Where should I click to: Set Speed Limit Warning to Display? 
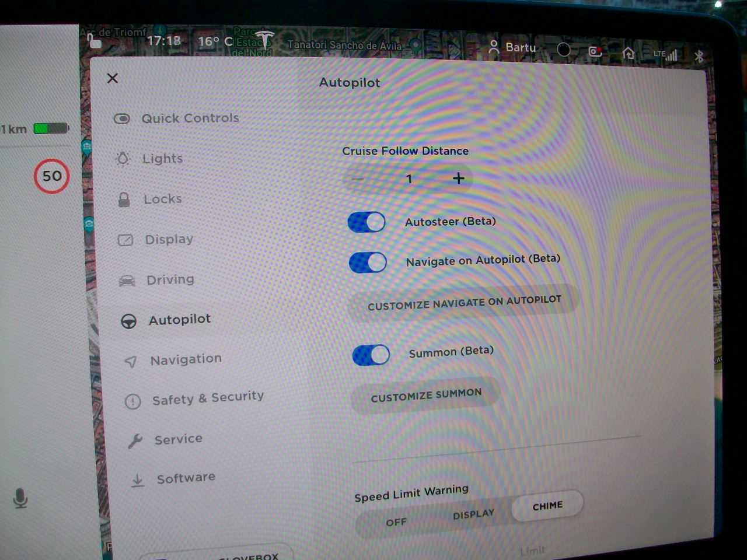click(473, 514)
